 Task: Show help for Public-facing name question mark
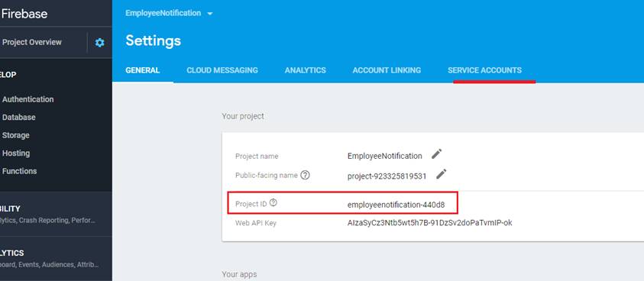click(x=305, y=176)
